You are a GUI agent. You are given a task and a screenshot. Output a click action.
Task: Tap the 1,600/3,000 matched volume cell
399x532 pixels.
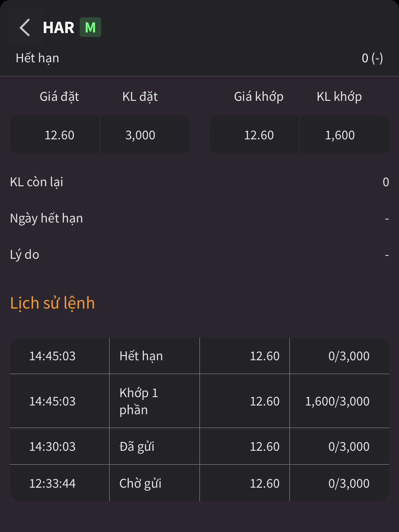[x=337, y=401]
